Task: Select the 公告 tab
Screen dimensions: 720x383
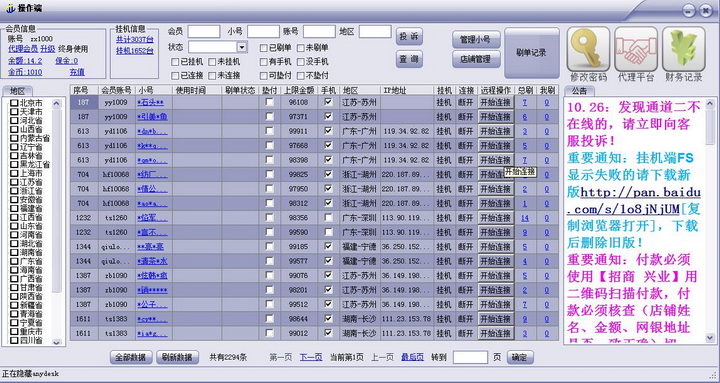Action: (x=579, y=91)
